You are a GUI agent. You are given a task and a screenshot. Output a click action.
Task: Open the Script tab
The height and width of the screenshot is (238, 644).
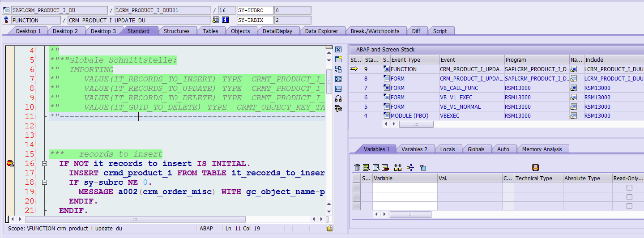tap(440, 31)
